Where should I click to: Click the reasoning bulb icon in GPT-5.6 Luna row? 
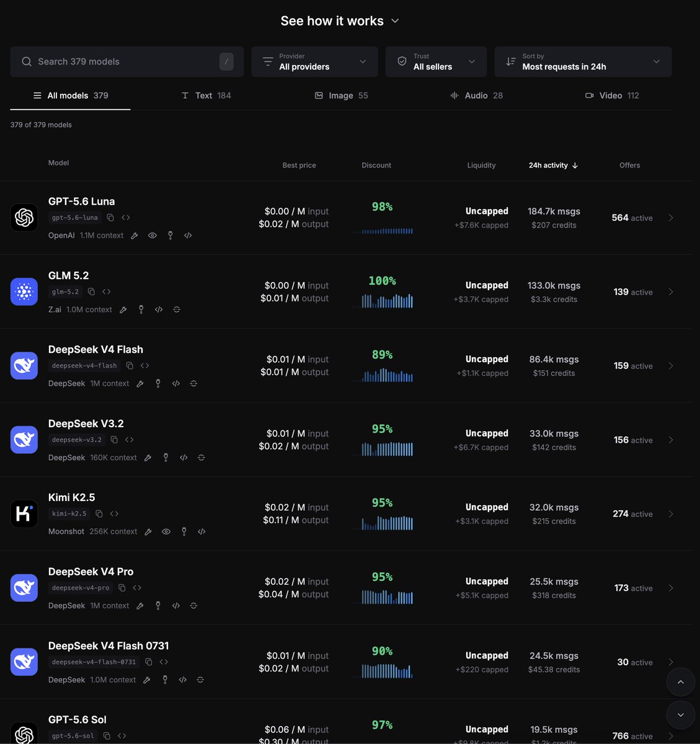point(171,236)
